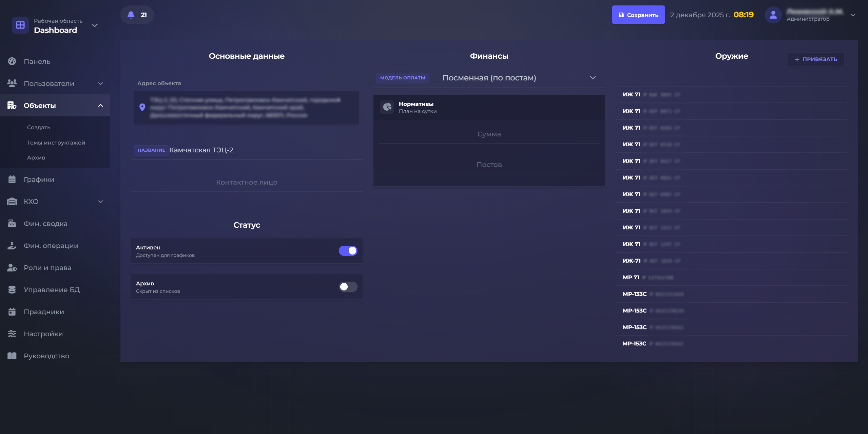The width and height of the screenshot is (868, 434).
Task: Click the map pin address icon
Action: pos(142,107)
